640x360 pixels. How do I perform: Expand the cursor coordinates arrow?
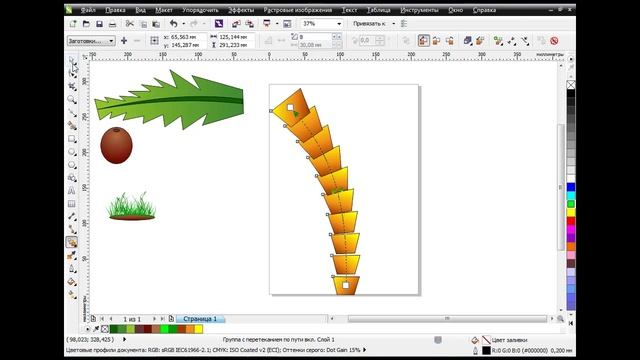[x=124, y=339]
